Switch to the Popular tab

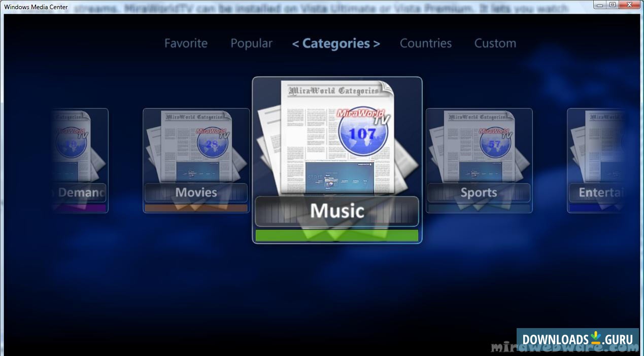(251, 43)
